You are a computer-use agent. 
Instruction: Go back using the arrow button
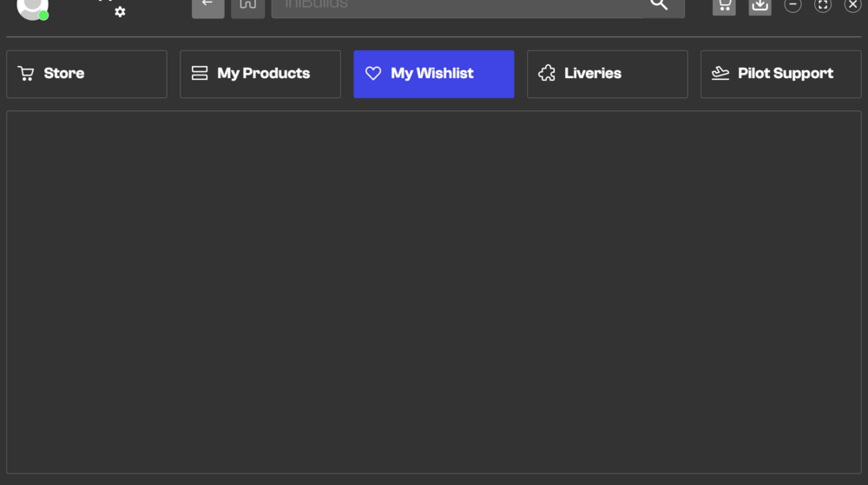point(207,5)
